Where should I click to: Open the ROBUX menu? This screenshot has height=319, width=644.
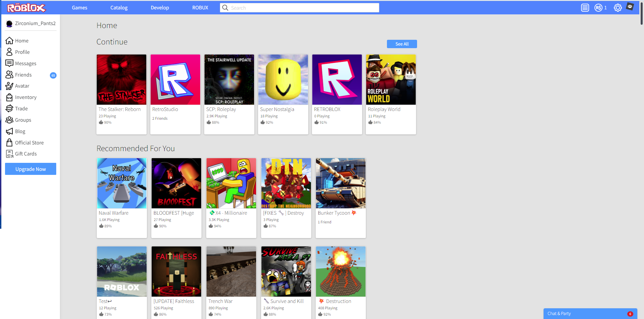[200, 8]
